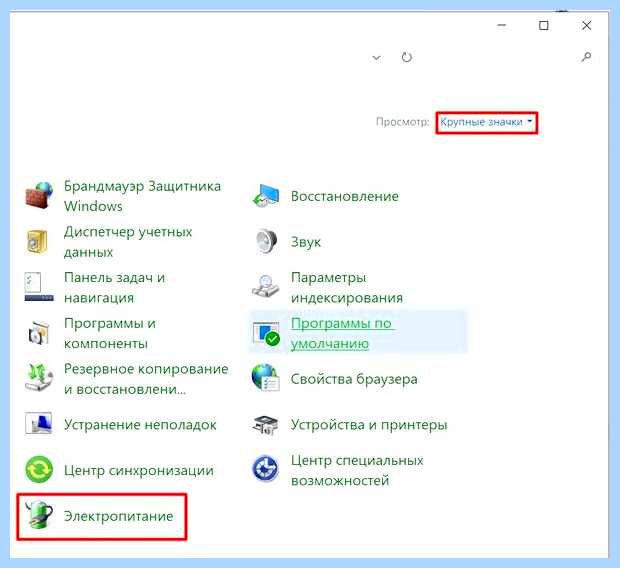Viewport: 620px width, 568px height.
Task: Click the Электропитание battery icon
Action: pyautogui.click(x=39, y=515)
